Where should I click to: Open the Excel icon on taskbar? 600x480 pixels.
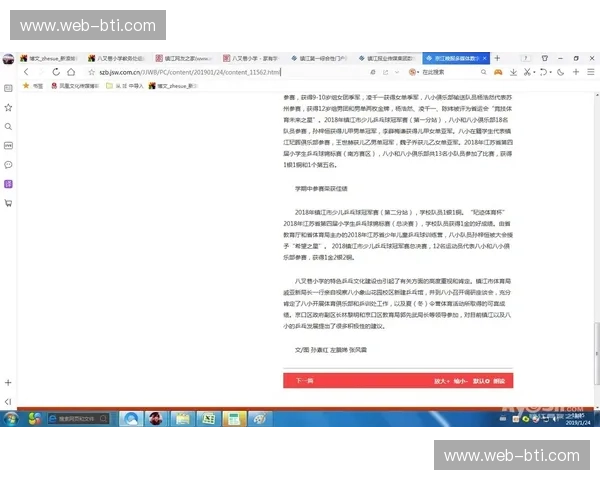(x=208, y=419)
